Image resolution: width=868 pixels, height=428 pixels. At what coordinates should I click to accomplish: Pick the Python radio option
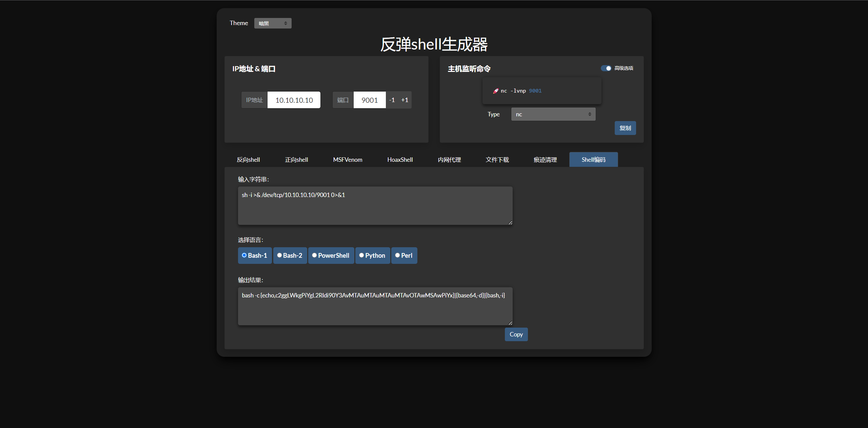tap(361, 255)
